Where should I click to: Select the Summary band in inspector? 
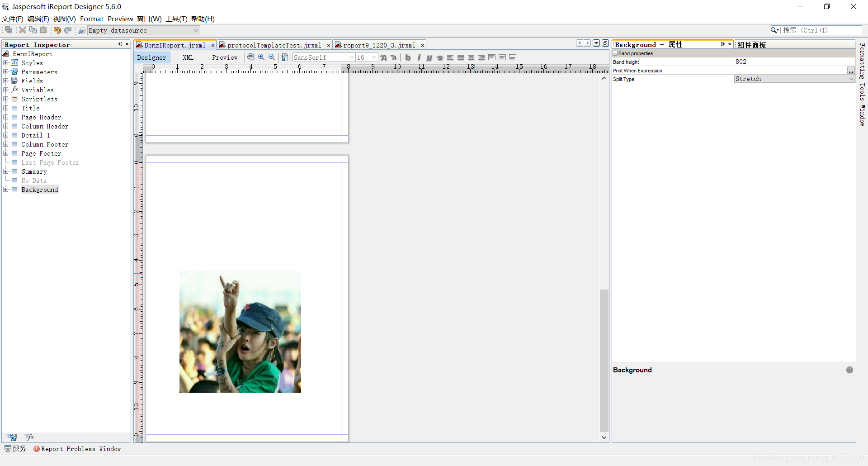34,171
